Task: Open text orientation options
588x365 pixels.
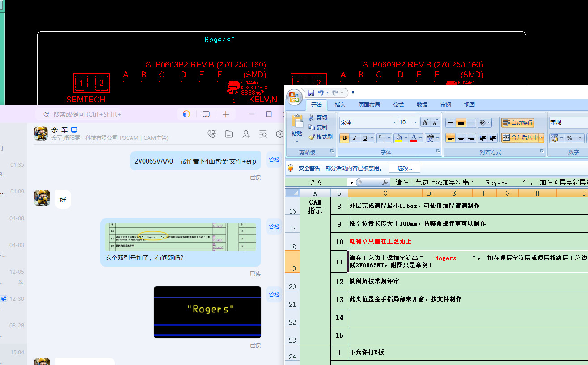Action: pyautogui.click(x=484, y=122)
